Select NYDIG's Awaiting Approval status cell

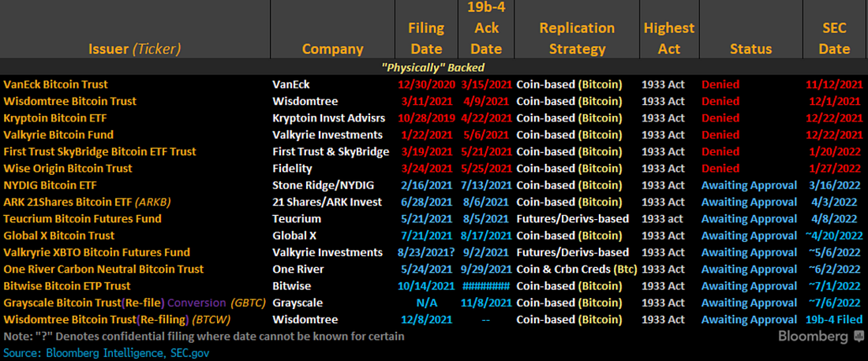[749, 185]
